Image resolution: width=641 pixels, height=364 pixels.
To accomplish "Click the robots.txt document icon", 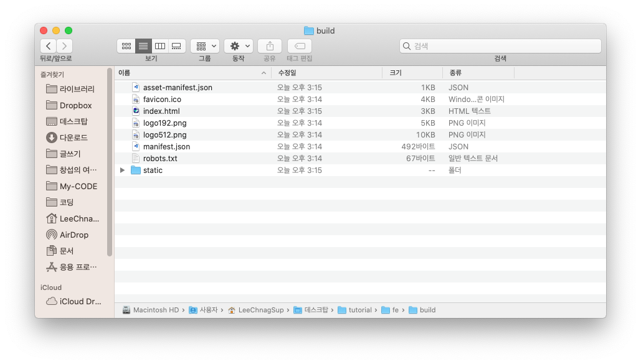I will (136, 158).
